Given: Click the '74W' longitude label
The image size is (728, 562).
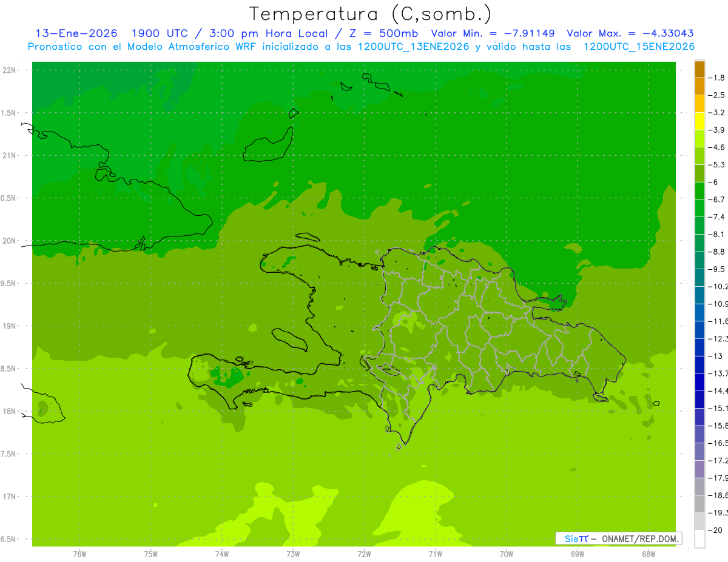Looking at the screenshot, I should click(x=222, y=554).
